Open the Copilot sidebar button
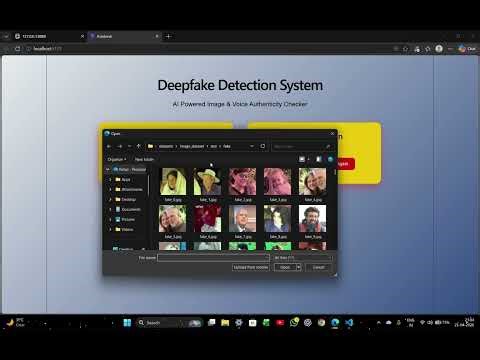This screenshot has height=360, width=480. coord(467,49)
